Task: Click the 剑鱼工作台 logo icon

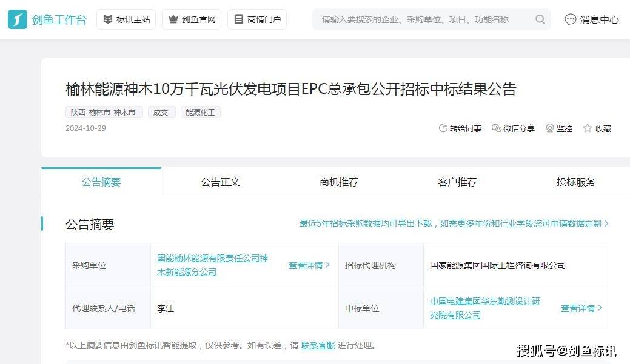Action: 18,19
